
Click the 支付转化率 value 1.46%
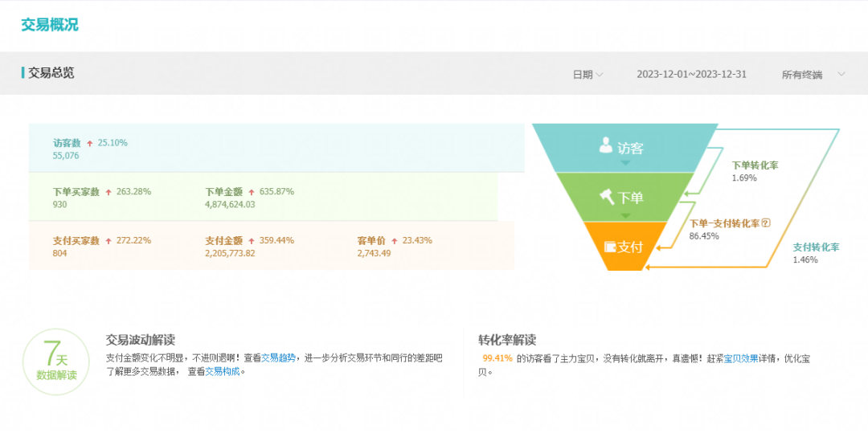805,260
